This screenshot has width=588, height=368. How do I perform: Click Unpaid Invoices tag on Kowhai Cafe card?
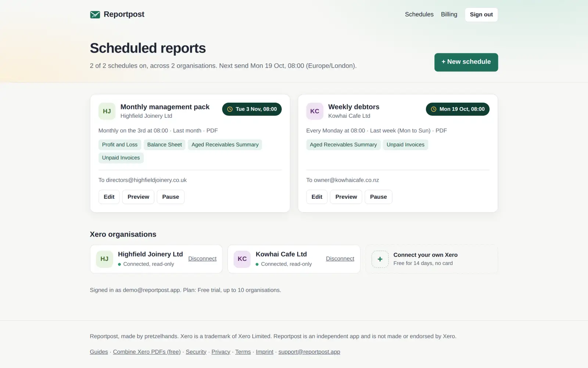405,145
